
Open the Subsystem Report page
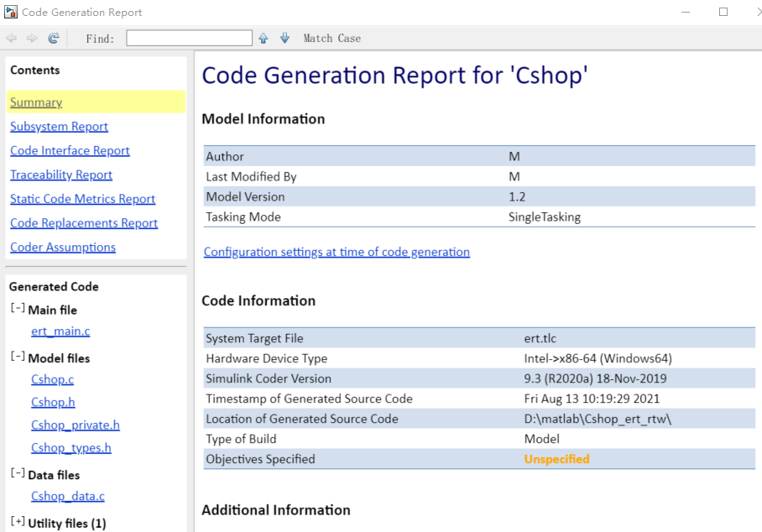pyautogui.click(x=59, y=126)
